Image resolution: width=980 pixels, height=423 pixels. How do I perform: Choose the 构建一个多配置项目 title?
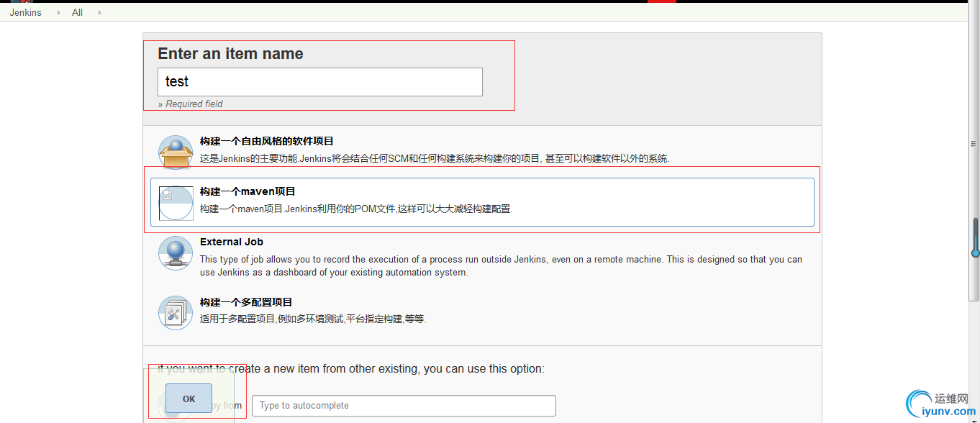pos(246,303)
